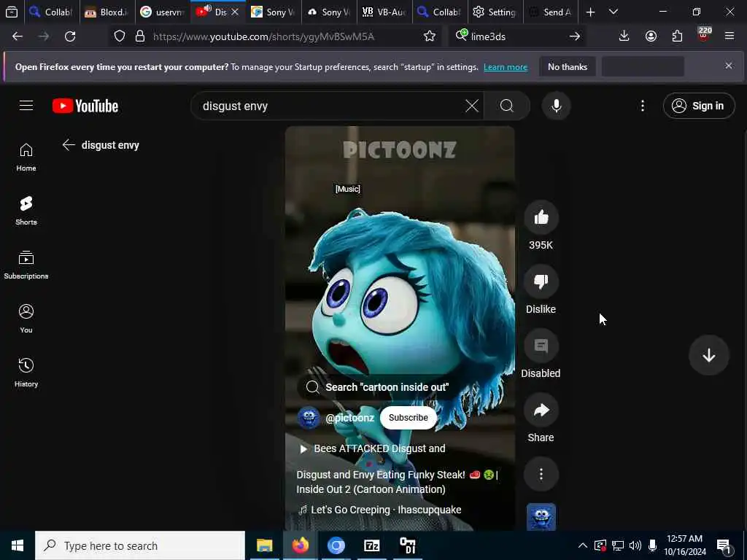
Task: Close the Firefox startup notification bar
Action: [x=729, y=66]
